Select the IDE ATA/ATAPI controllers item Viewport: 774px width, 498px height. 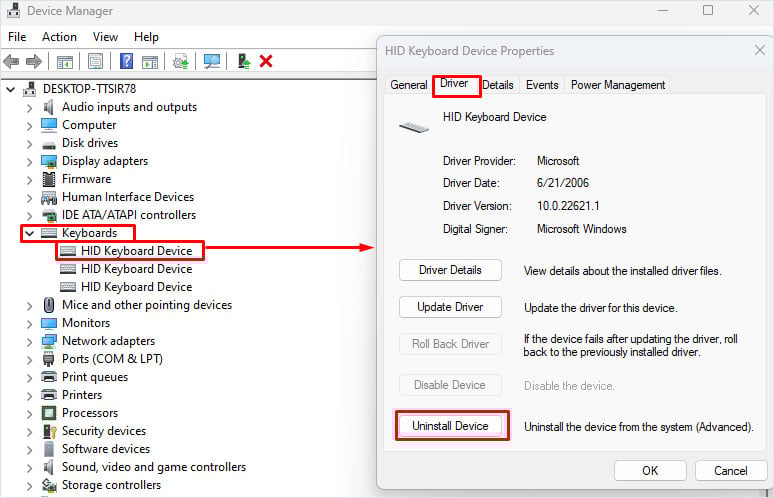point(129,215)
